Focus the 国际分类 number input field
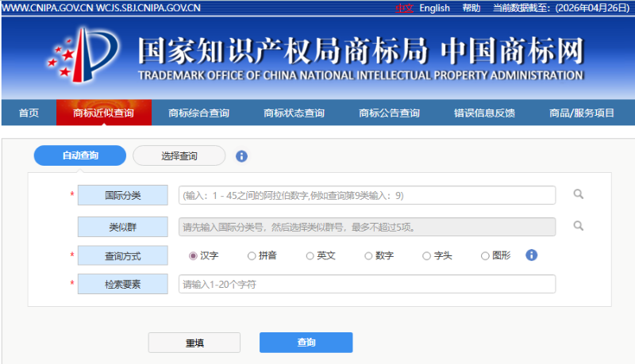 coord(367,195)
